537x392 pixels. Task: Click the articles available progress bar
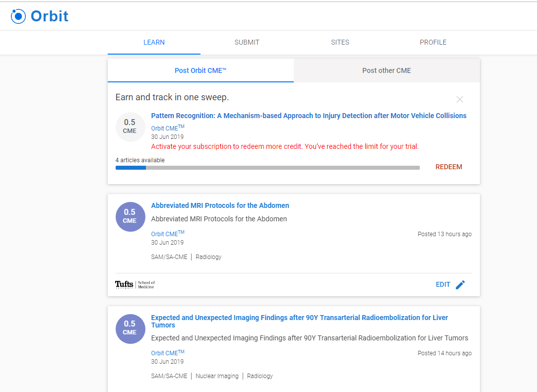pyautogui.click(x=268, y=168)
